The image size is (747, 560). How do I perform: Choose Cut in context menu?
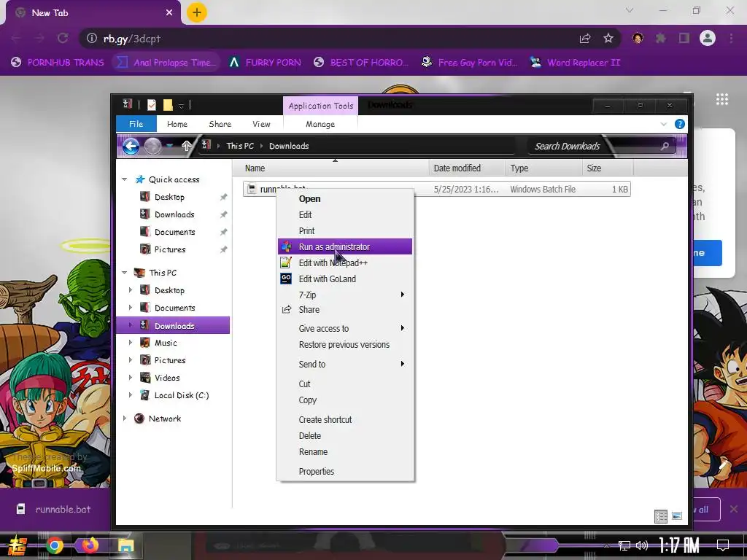[345, 384]
